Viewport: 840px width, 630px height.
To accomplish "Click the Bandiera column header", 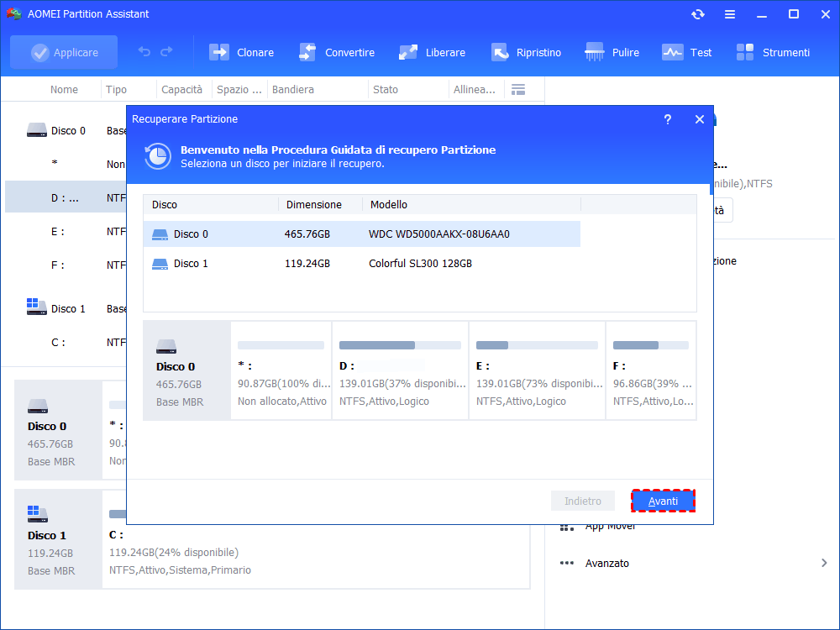I will [293, 90].
